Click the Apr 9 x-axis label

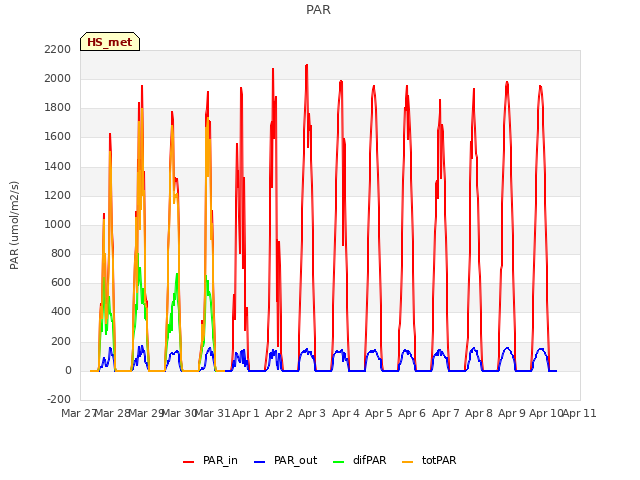pyautogui.click(x=512, y=413)
